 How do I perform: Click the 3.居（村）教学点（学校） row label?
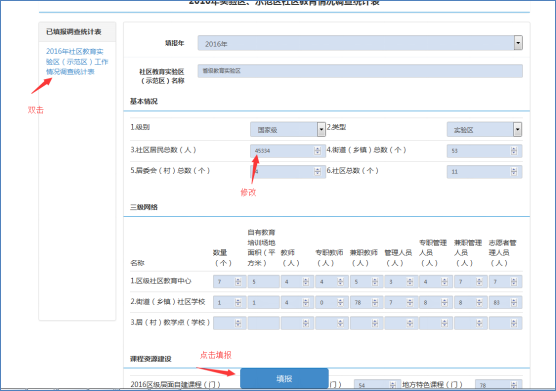(170, 323)
